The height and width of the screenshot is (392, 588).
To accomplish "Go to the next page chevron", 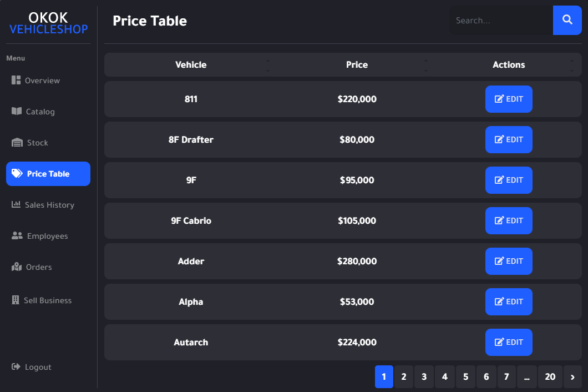I will [572, 377].
